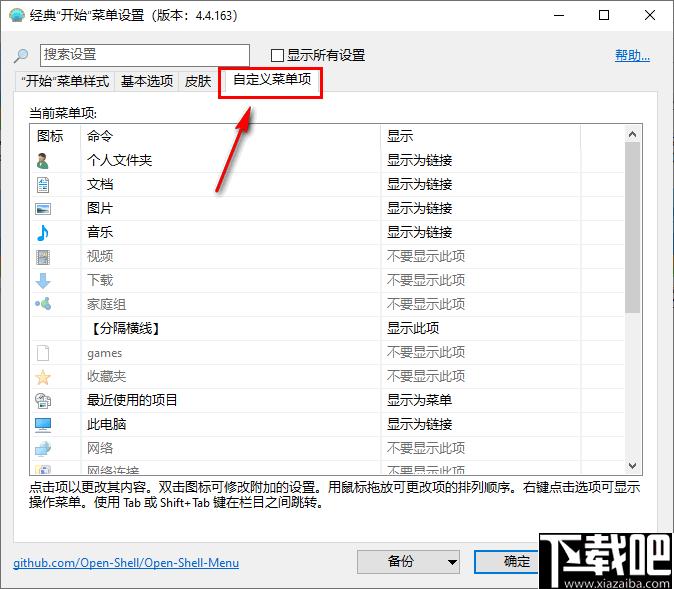Image resolution: width=674 pixels, height=589 pixels.
Task: Select the 此电脑 command entry
Action: pyautogui.click(x=107, y=425)
